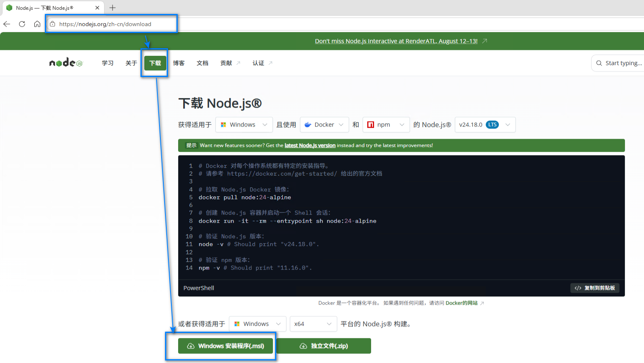Click the Node.js favicon on the tab
The height and width of the screenshot is (363, 644).
tap(9, 8)
